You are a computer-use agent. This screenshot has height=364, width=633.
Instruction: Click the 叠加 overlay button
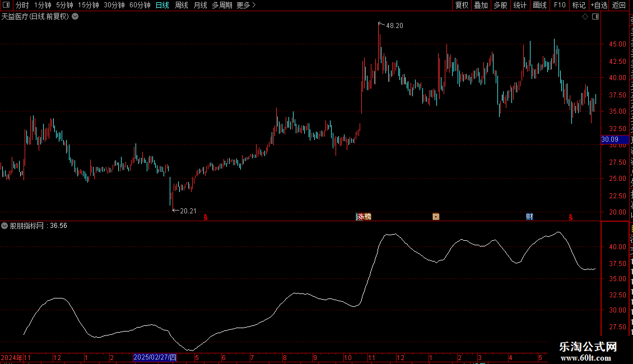[481, 5]
